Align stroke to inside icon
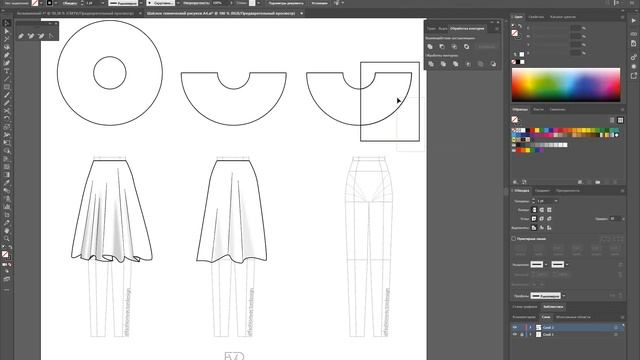640x360 pixels. tap(542, 228)
